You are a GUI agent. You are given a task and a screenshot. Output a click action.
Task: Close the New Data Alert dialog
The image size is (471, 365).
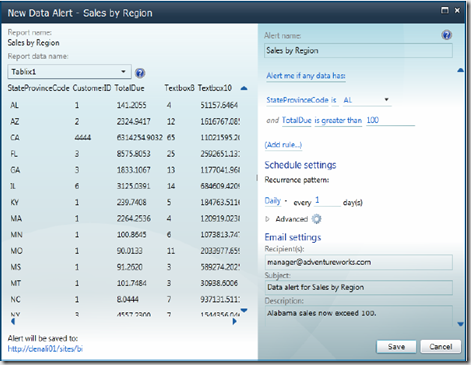457,10
